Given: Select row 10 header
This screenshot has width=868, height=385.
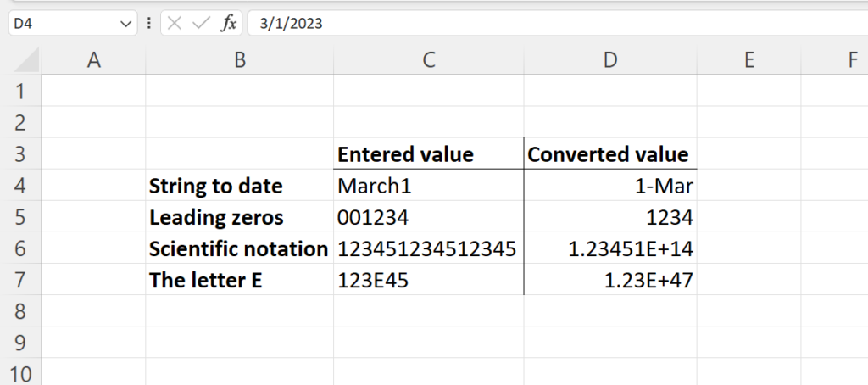Looking at the screenshot, I should coord(20,372).
